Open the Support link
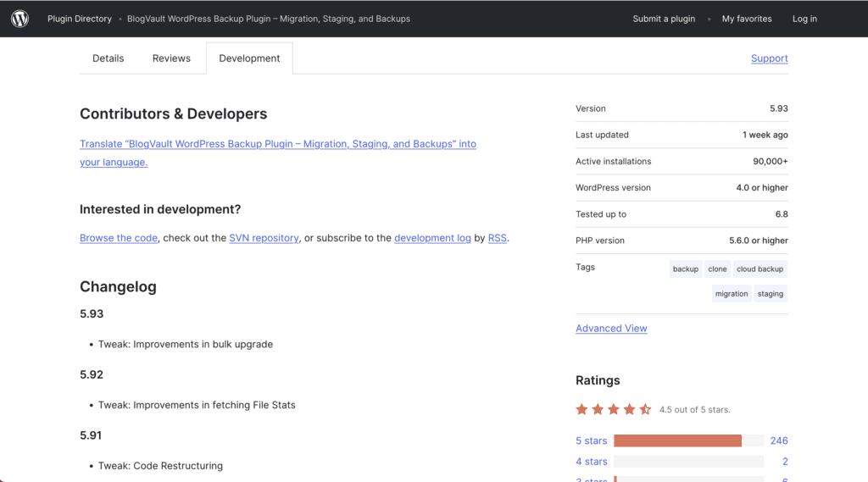The image size is (868, 482). (769, 58)
